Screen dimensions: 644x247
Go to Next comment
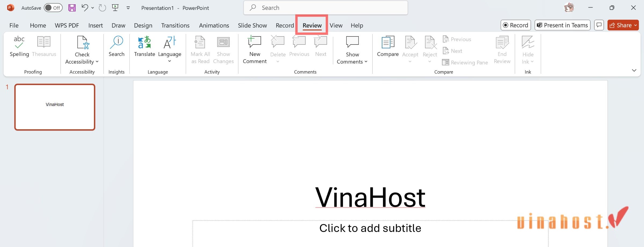321,46
